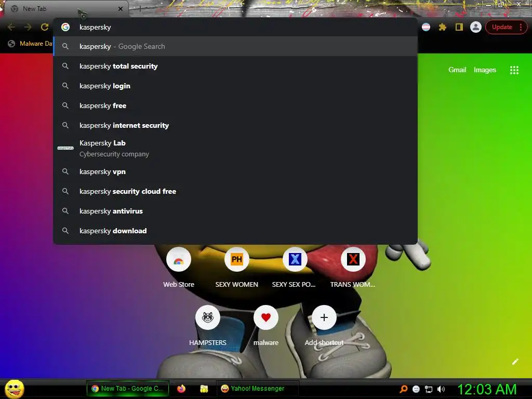Switch to Yahoo! Messenger taskbar item

pos(257,389)
